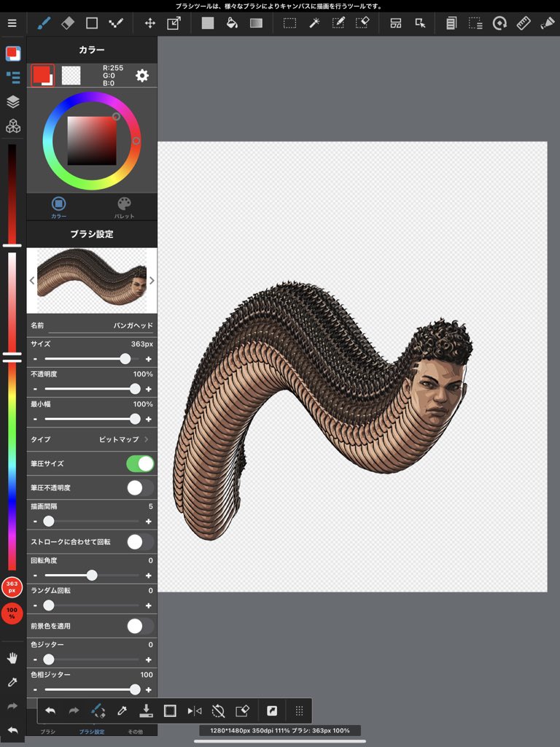Select the Move tool
Viewport: 560px width, 747px height.
pyautogui.click(x=149, y=23)
